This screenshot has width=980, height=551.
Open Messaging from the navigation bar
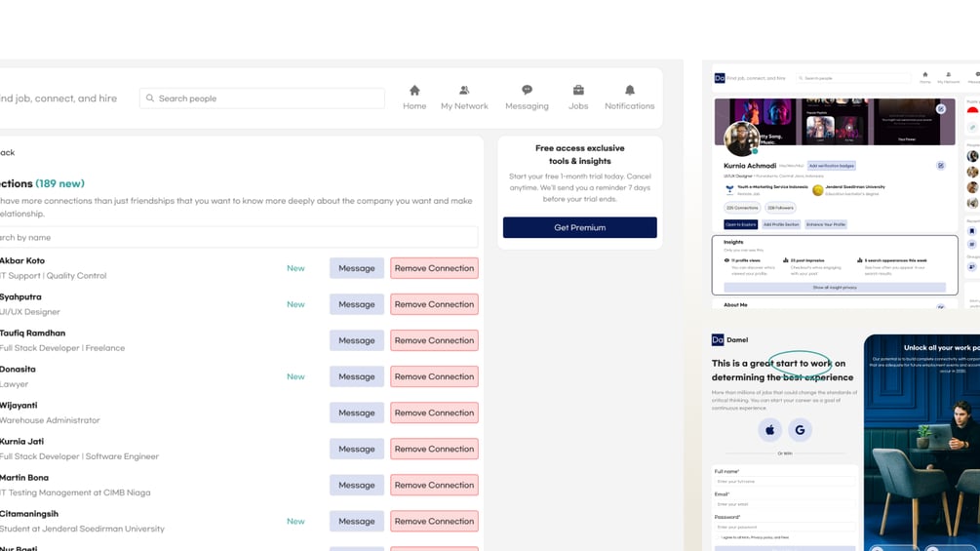527,98
